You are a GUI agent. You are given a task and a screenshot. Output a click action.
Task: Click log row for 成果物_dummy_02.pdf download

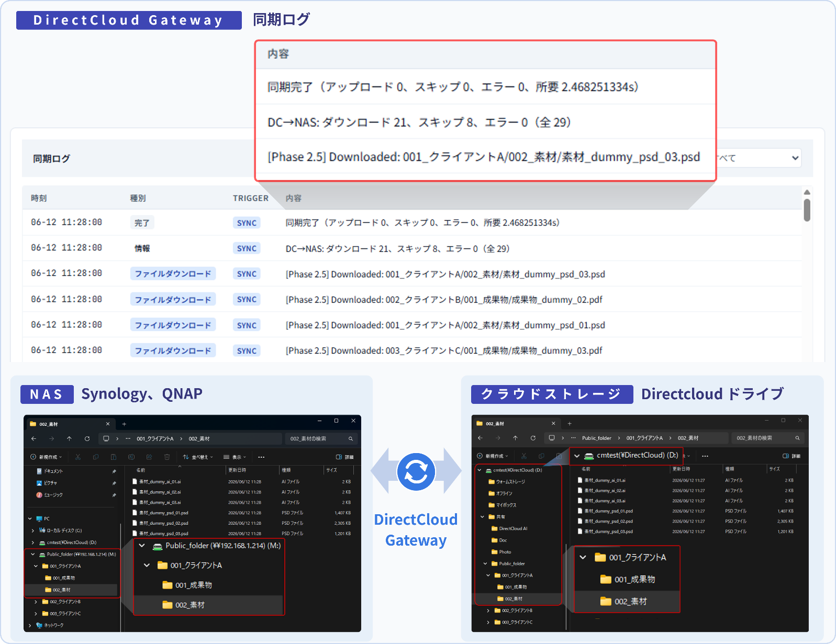(412, 300)
